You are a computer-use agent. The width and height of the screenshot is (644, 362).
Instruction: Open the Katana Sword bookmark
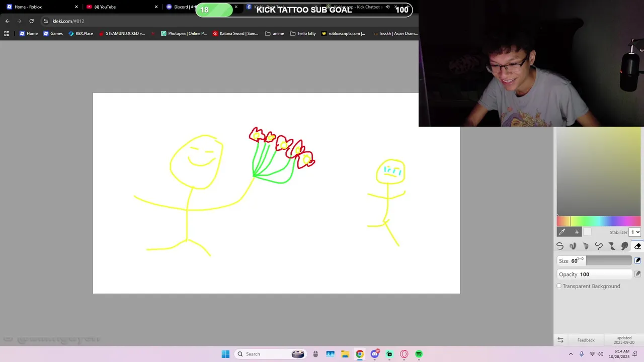[x=235, y=34]
